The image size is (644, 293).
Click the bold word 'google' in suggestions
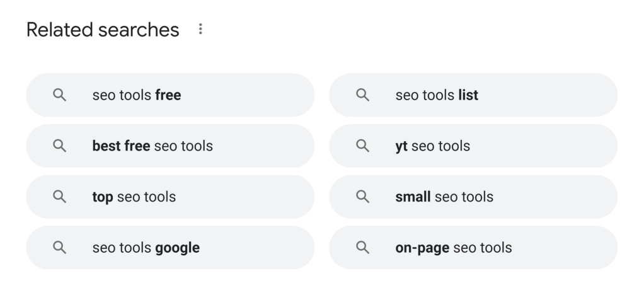[177, 248]
